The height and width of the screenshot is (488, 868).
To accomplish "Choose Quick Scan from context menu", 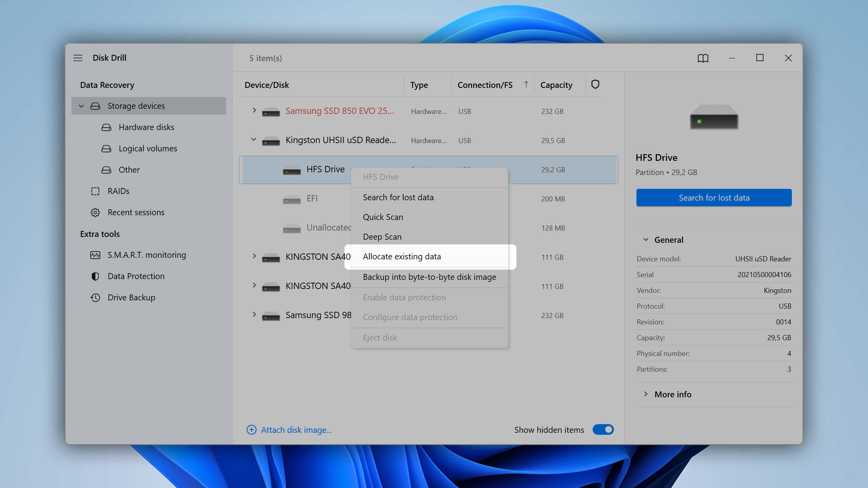I will pos(429,217).
